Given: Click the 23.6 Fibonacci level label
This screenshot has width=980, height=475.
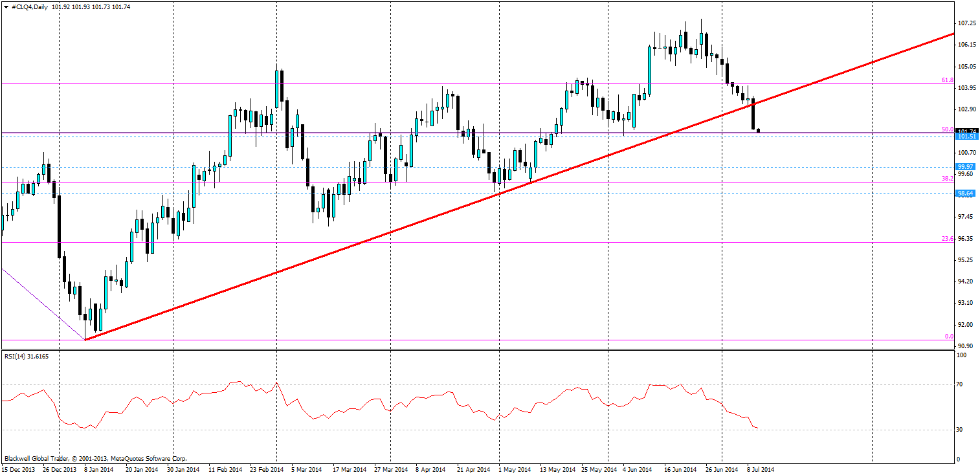Looking at the screenshot, I should pos(947,239).
